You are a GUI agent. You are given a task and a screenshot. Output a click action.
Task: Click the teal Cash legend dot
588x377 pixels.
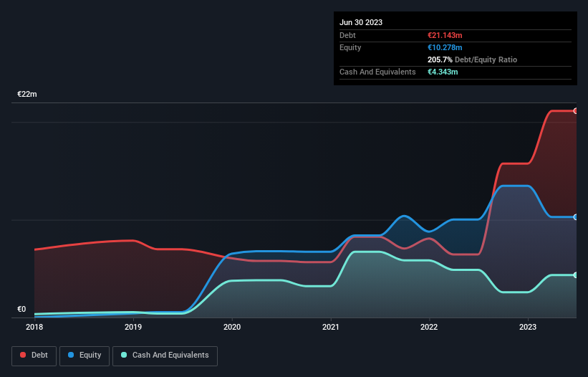tap(124, 355)
